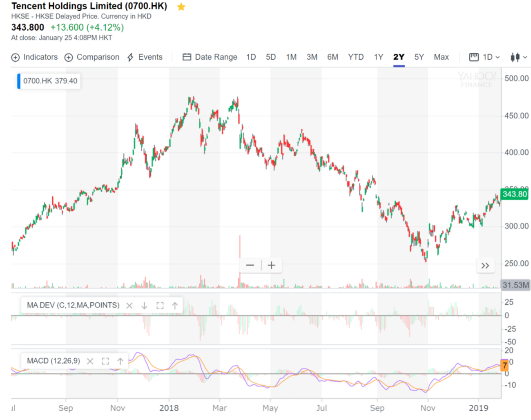Click the MA DEV (C,12,MA,POINTS) label
This screenshot has height=420, width=531.
coord(73,305)
